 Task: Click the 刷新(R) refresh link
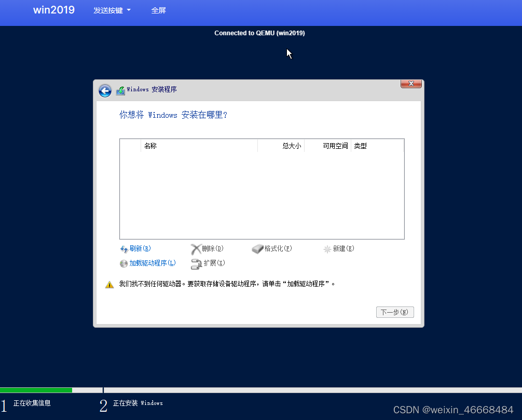pos(140,248)
